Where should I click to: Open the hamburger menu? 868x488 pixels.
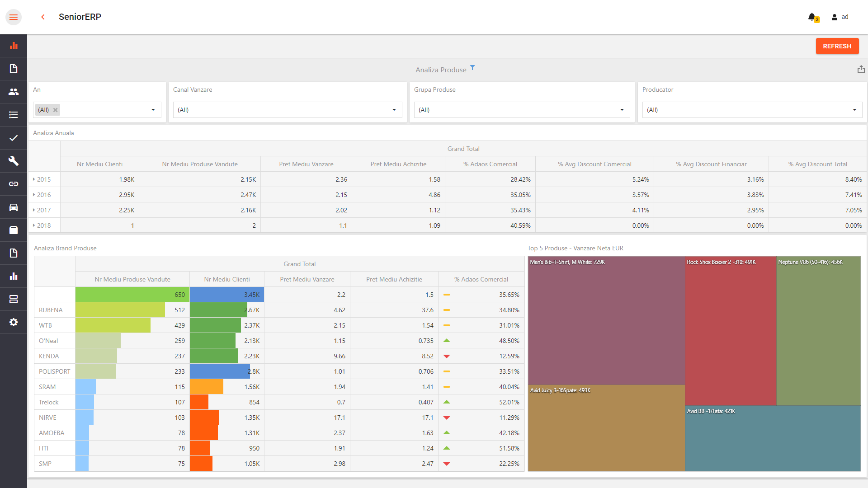14,17
